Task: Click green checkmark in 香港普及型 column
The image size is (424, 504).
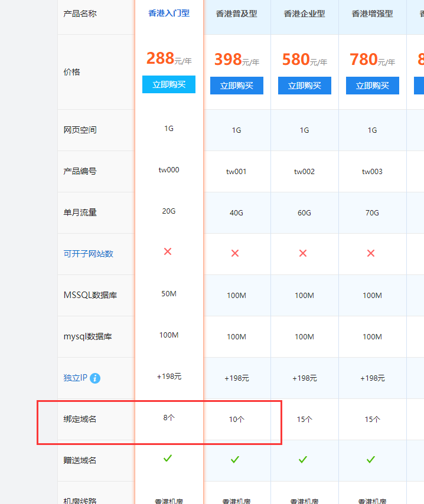Action: 235,459
